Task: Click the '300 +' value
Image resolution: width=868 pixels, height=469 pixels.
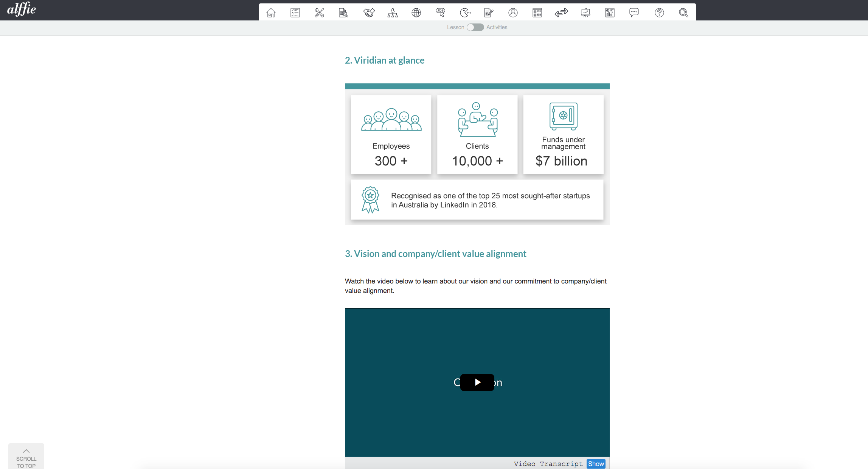Action: 391,161
